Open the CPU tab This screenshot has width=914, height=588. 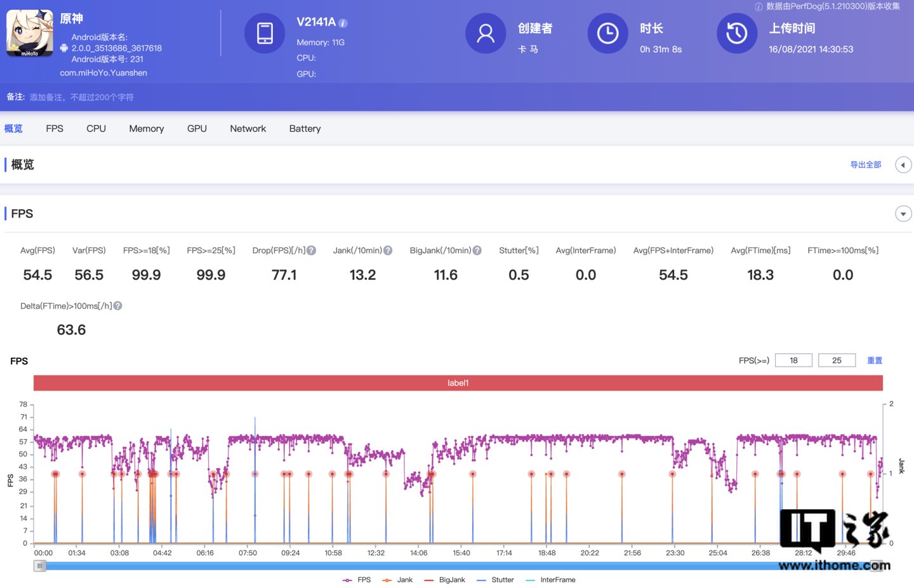[x=96, y=128]
